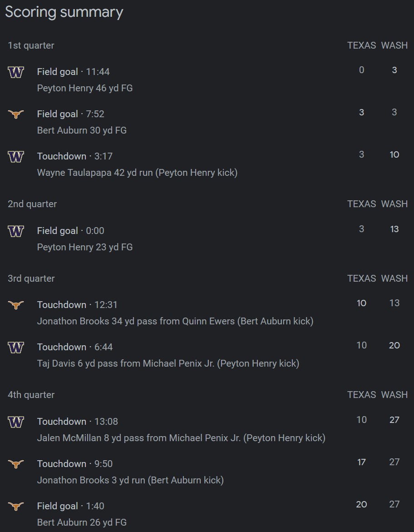Click Texas logo beside 1:40 field goal
The width and height of the screenshot is (414, 532).
pos(16,506)
